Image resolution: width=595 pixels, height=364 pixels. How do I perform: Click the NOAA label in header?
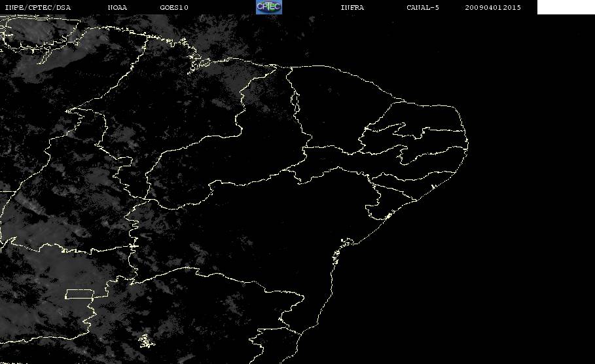point(117,8)
